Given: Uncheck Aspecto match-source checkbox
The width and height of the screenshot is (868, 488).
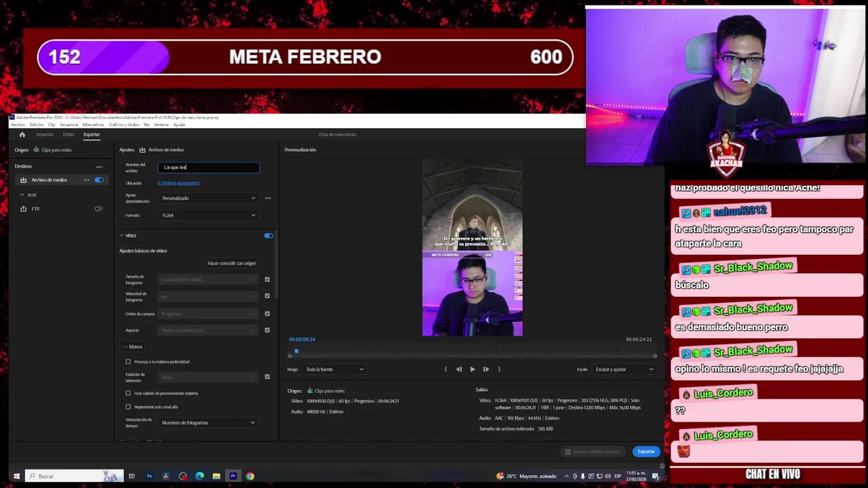Looking at the screenshot, I should click(x=267, y=330).
